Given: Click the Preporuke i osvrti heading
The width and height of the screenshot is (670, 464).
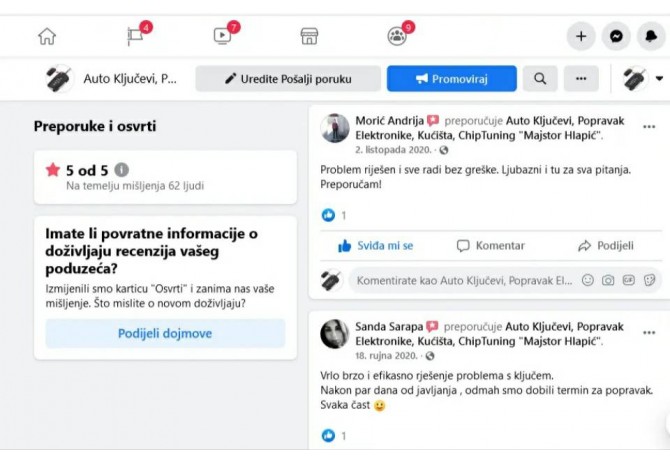Looking at the screenshot, I should [95, 126].
